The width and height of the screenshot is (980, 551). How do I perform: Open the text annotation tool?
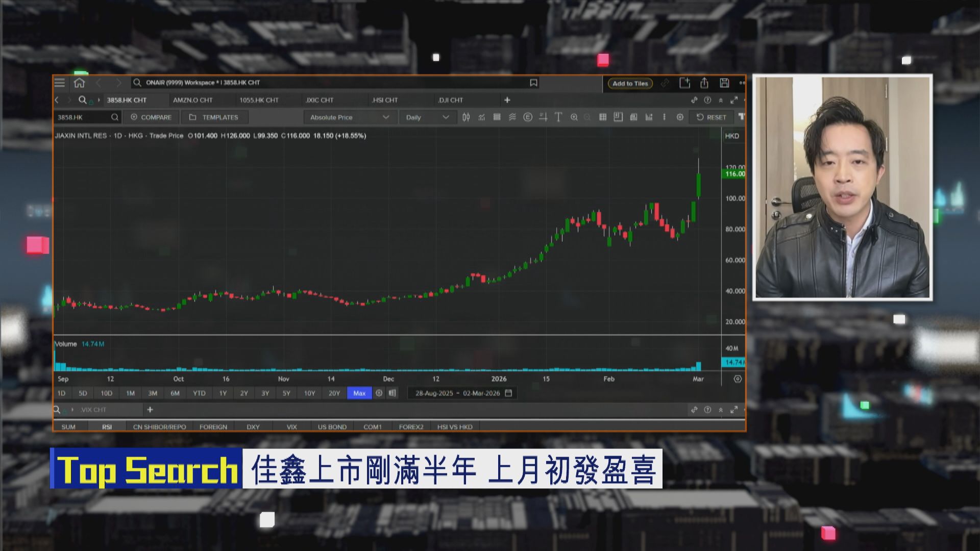pyautogui.click(x=558, y=117)
